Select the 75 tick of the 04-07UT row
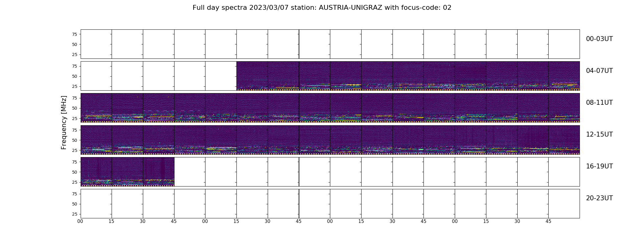This screenshot has height=245, width=644. (x=75, y=66)
